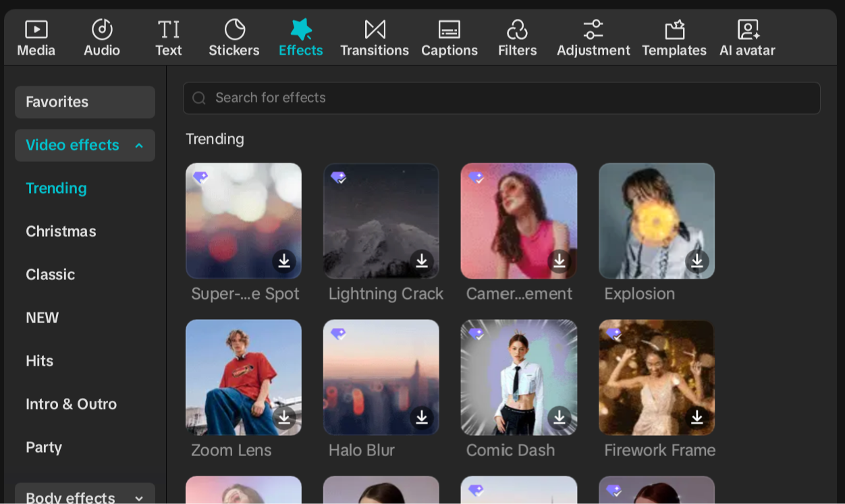
Task: Click the Search for effects field
Action: (x=501, y=98)
